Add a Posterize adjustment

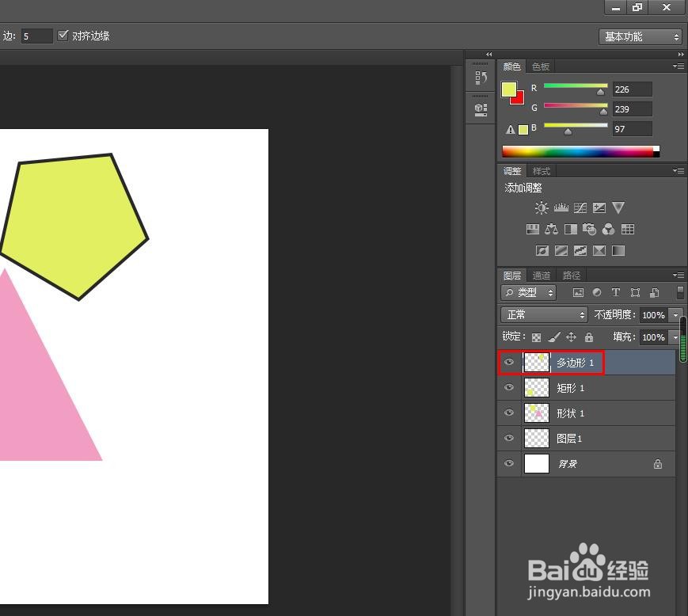561,250
